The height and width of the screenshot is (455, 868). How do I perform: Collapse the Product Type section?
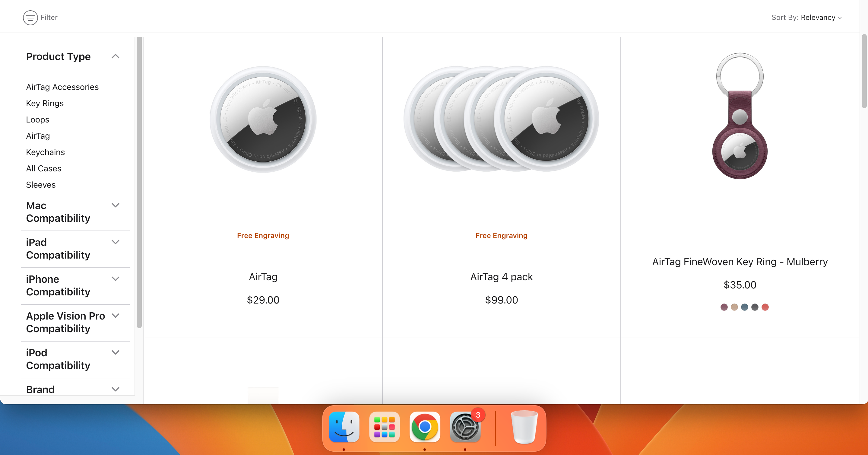pos(116,56)
